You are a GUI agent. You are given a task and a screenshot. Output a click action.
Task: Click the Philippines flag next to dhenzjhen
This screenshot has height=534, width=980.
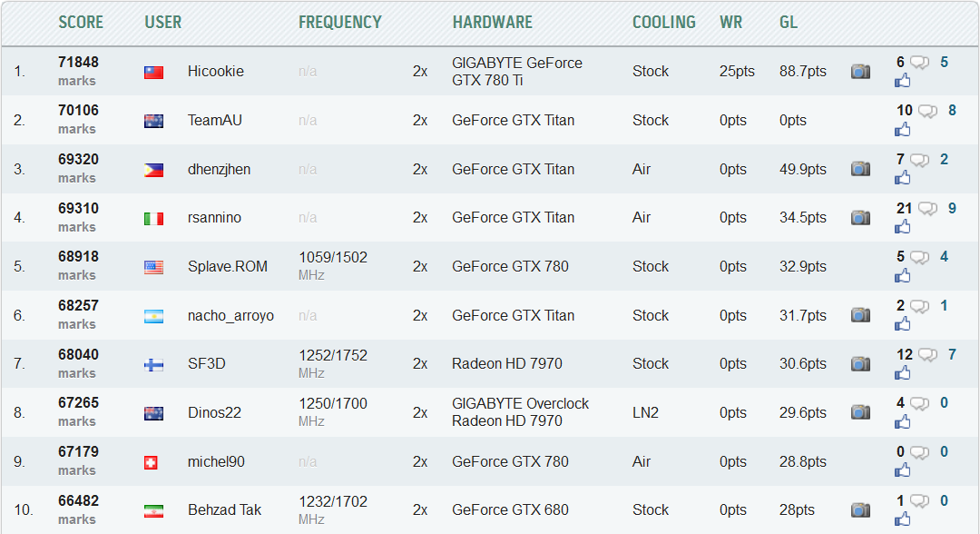point(153,170)
